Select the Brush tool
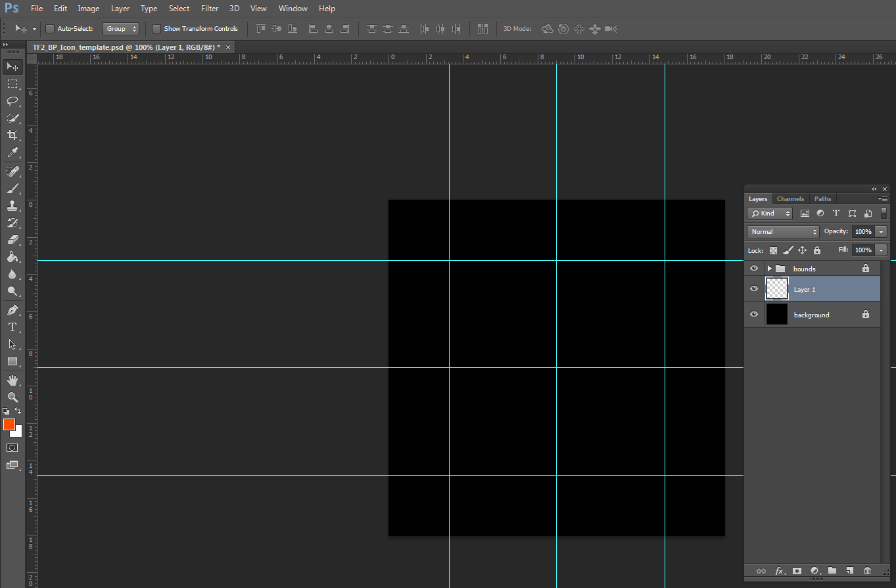 pyautogui.click(x=12, y=189)
